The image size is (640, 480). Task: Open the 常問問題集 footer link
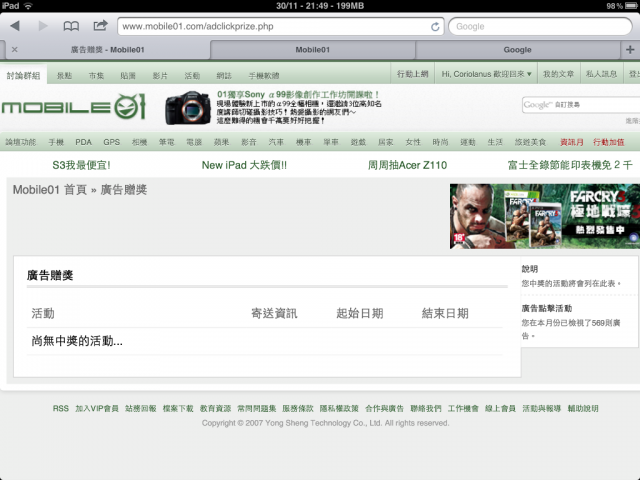(257, 408)
